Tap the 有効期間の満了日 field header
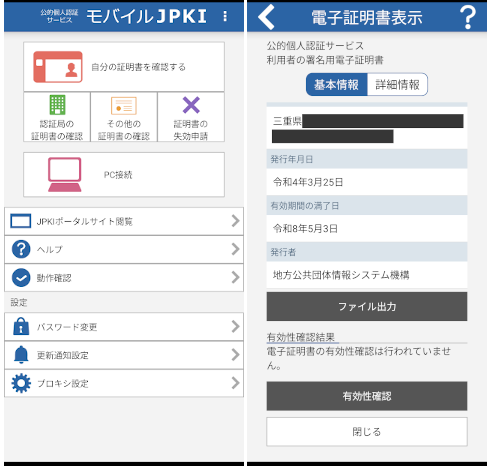The image size is (490, 466). pyautogui.click(x=367, y=205)
